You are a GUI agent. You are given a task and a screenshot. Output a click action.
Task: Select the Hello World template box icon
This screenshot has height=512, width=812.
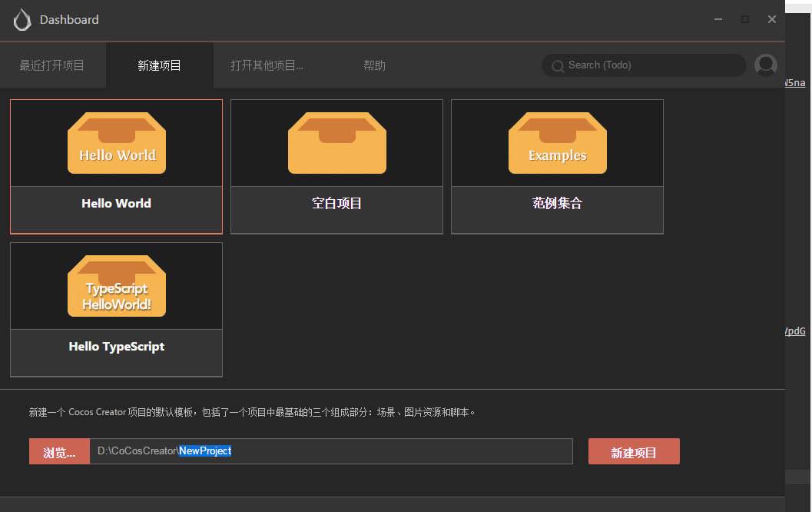pos(116,143)
